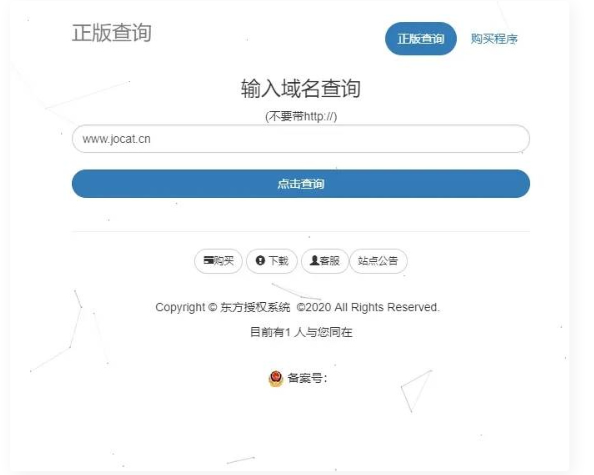Click the 下载 button label
This screenshot has width=594, height=475.
[278, 261]
